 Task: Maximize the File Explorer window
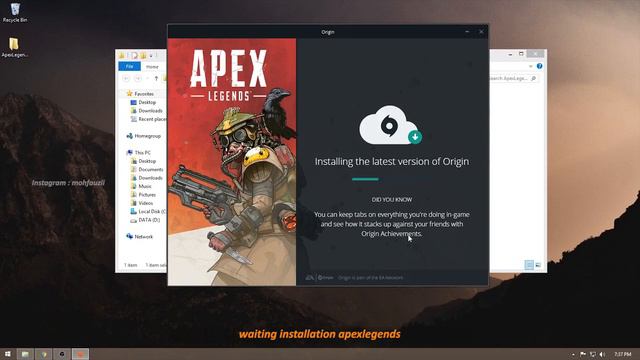tap(521, 54)
